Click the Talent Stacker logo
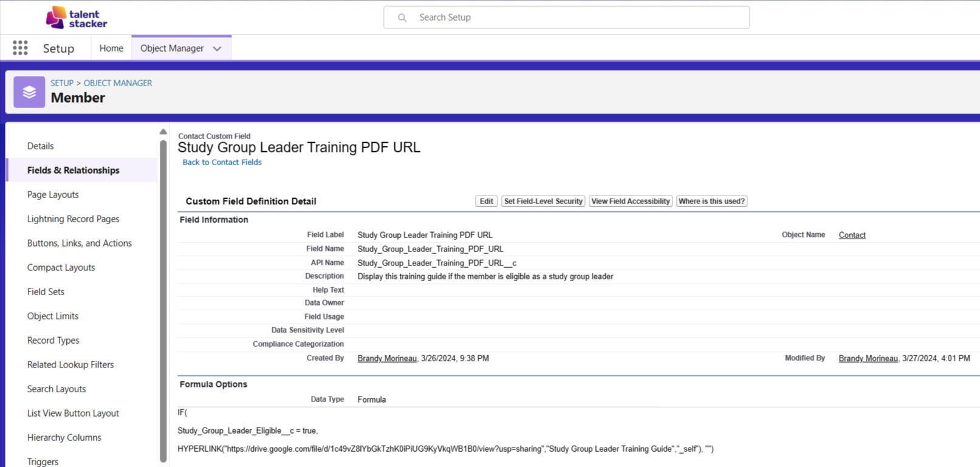The height and width of the screenshot is (467, 980). 77,18
